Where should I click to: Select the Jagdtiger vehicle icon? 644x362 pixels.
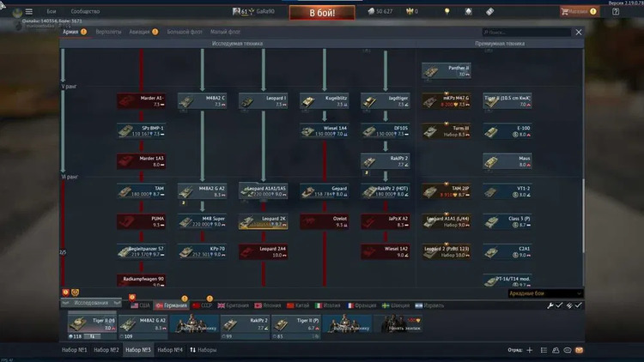tap(385, 100)
